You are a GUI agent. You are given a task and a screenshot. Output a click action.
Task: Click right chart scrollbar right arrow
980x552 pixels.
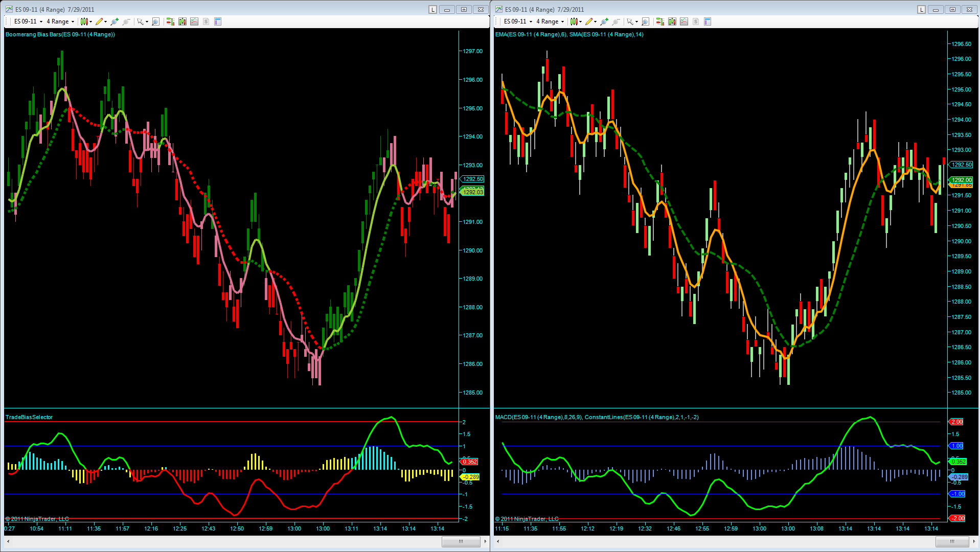(x=974, y=541)
